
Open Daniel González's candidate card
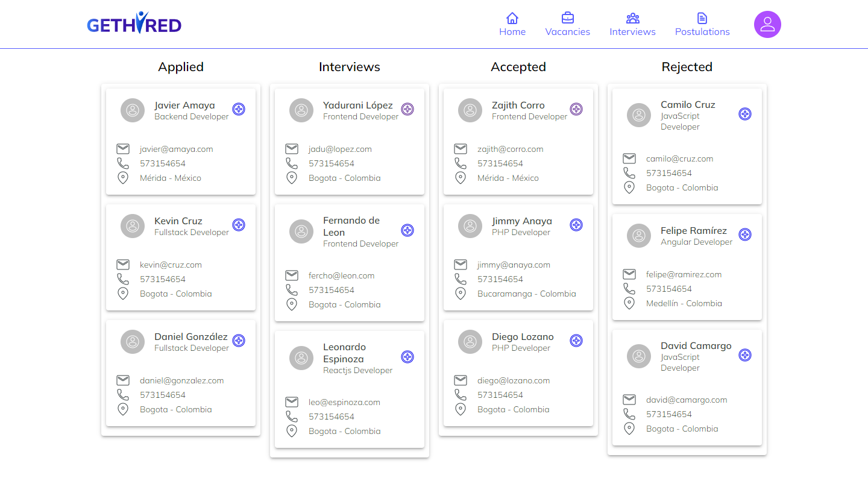181,373
